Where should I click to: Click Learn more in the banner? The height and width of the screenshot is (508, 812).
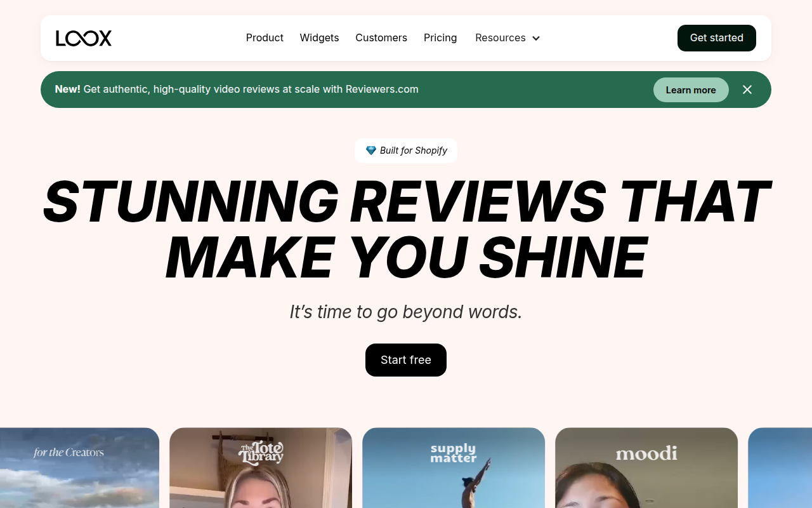pyautogui.click(x=691, y=90)
